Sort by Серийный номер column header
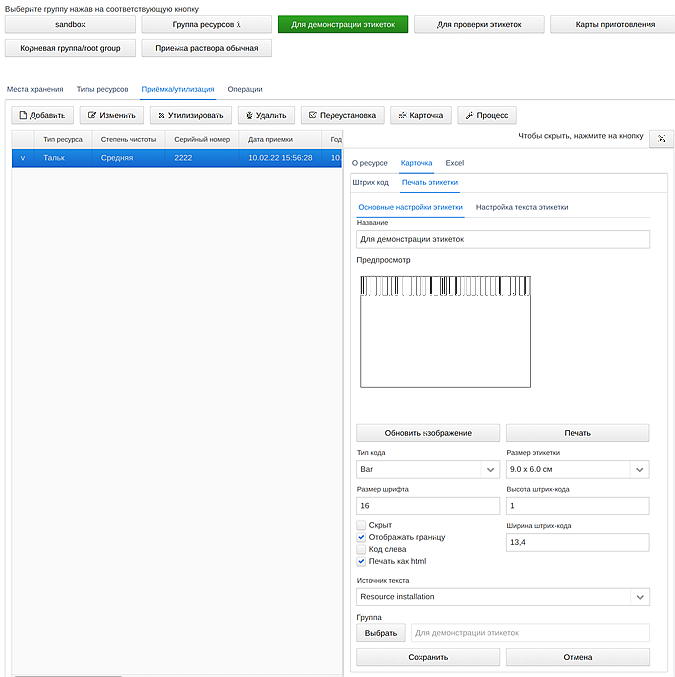 pos(202,139)
